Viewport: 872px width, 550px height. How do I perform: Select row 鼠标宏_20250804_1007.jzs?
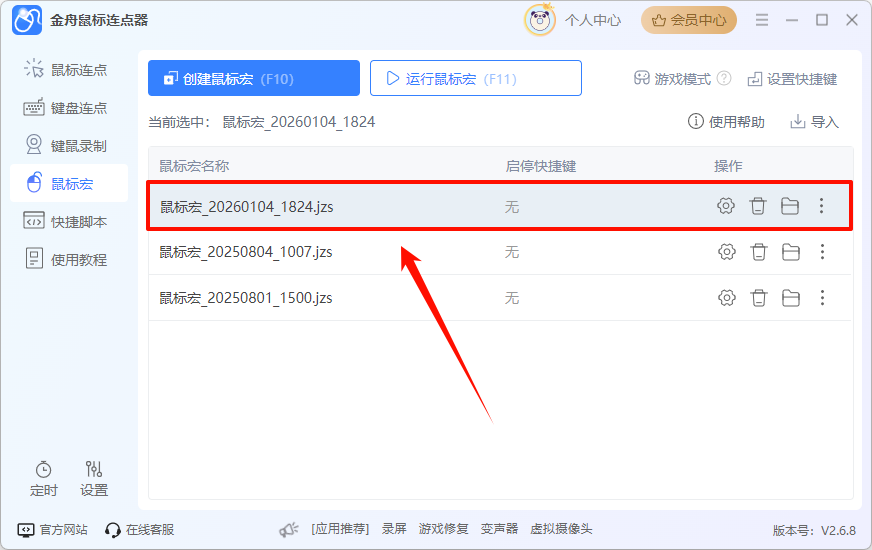click(x=499, y=252)
